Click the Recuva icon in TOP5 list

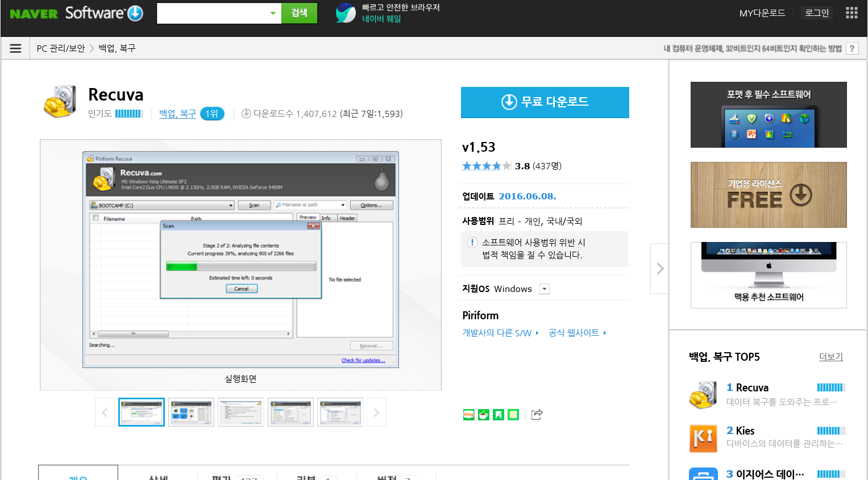pos(703,395)
